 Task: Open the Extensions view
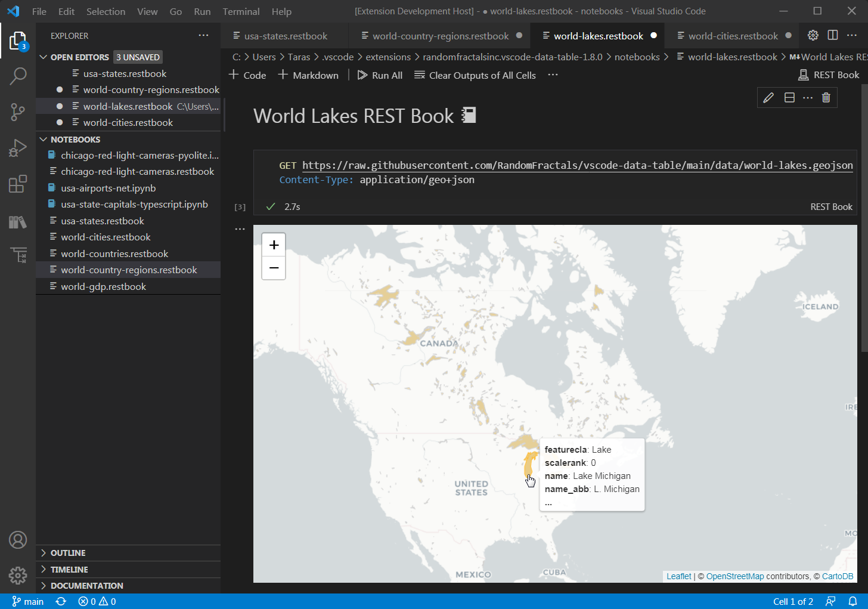coord(18,184)
